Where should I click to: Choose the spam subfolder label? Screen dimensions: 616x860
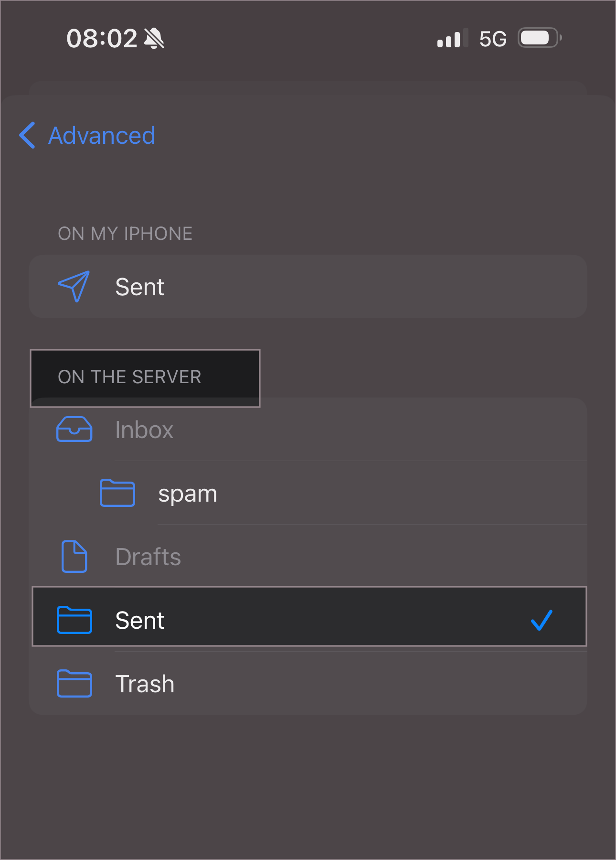pos(188,494)
